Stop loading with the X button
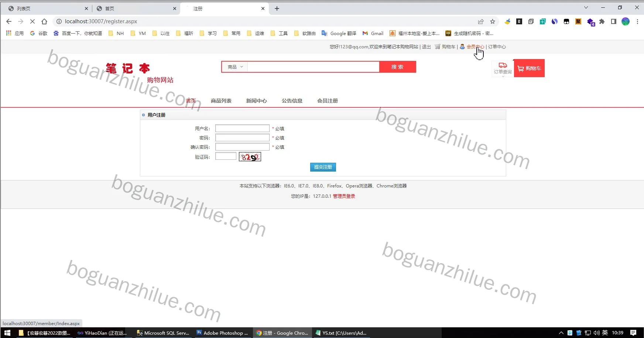The image size is (644, 338). click(32, 21)
